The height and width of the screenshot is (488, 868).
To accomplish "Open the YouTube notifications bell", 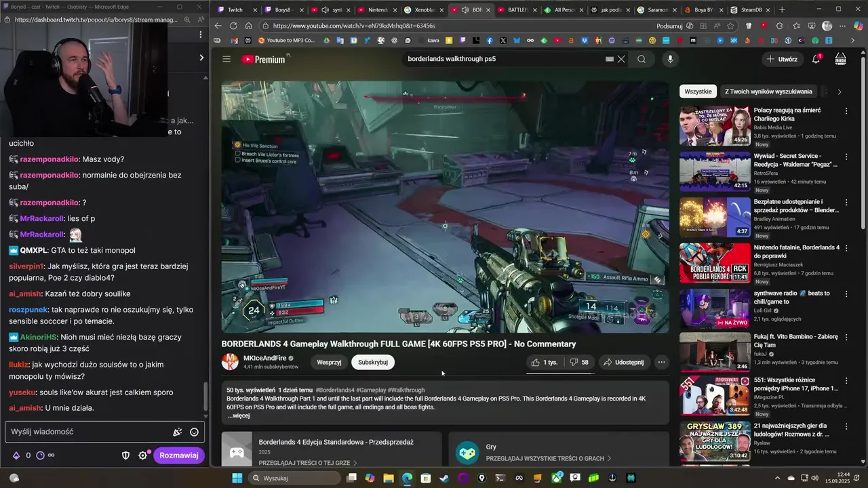I will (x=816, y=59).
